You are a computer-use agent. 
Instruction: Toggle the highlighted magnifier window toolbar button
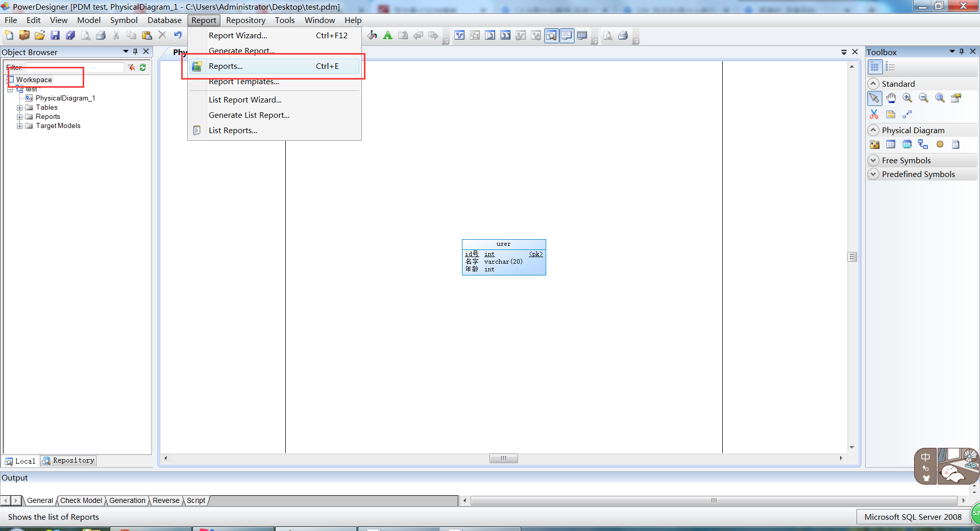551,35
